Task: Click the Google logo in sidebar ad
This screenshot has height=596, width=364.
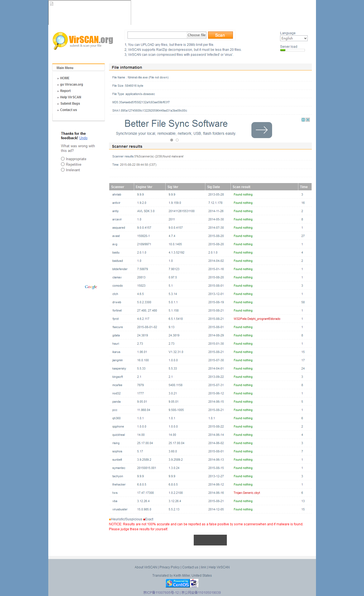Action: pyautogui.click(x=91, y=287)
